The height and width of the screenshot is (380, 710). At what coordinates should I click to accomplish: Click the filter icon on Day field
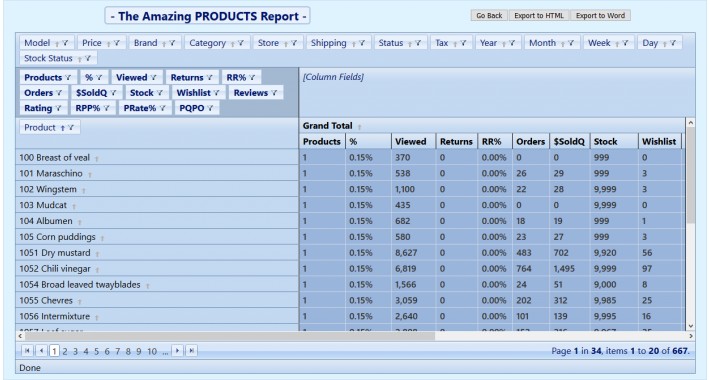(673, 43)
